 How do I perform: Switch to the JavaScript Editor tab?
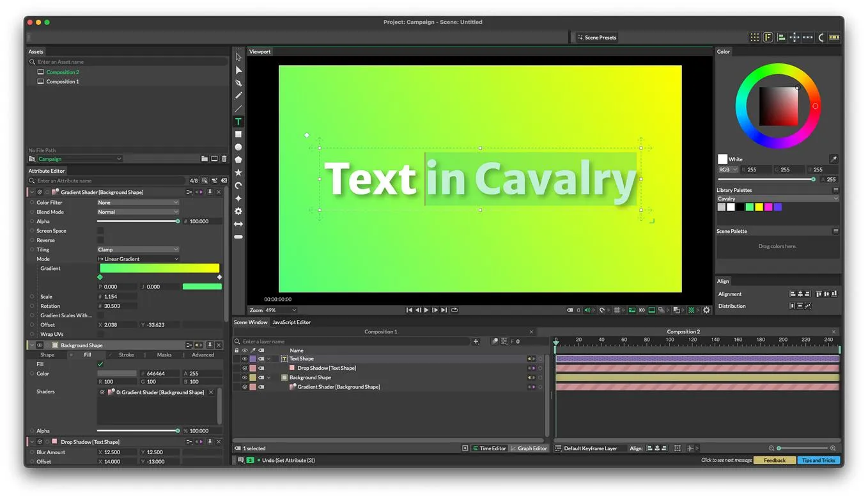coord(291,322)
